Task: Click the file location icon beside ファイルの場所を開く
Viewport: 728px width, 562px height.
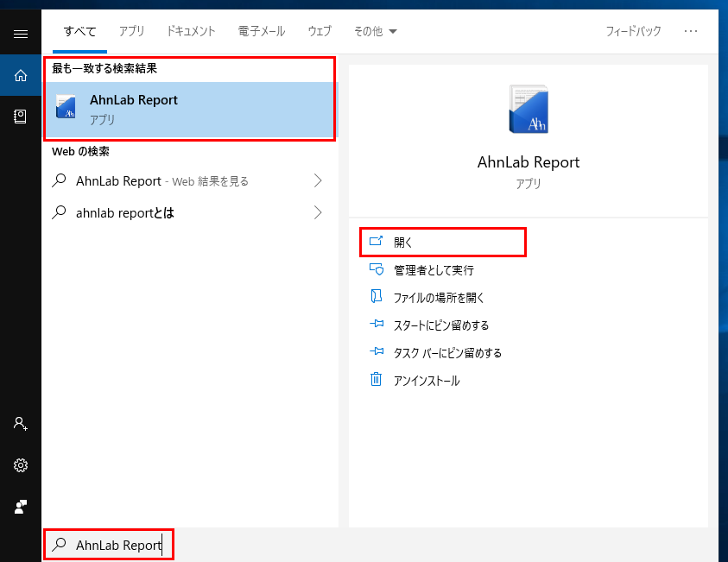Action: [376, 296]
